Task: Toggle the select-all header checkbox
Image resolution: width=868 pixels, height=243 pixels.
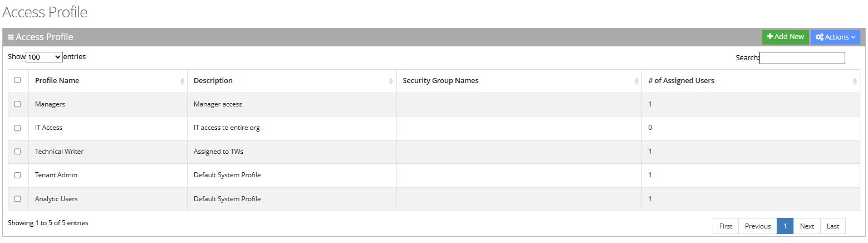Action: click(x=18, y=80)
